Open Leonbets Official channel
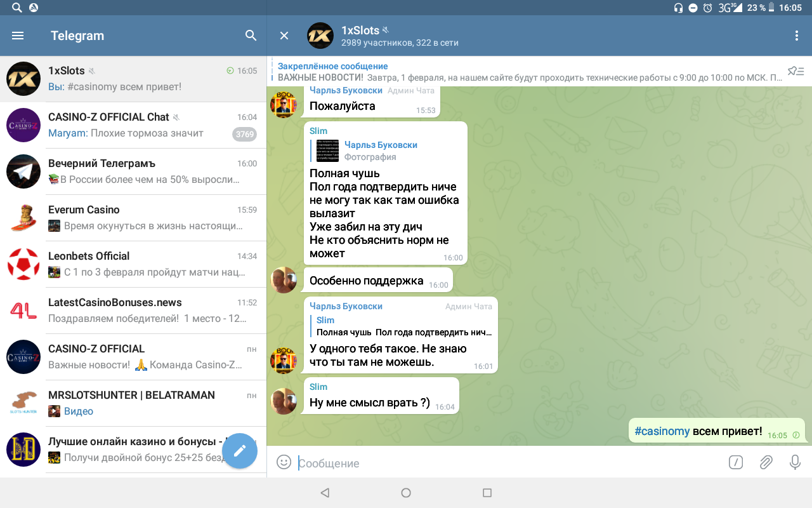This screenshot has width=812, height=508. click(x=133, y=264)
